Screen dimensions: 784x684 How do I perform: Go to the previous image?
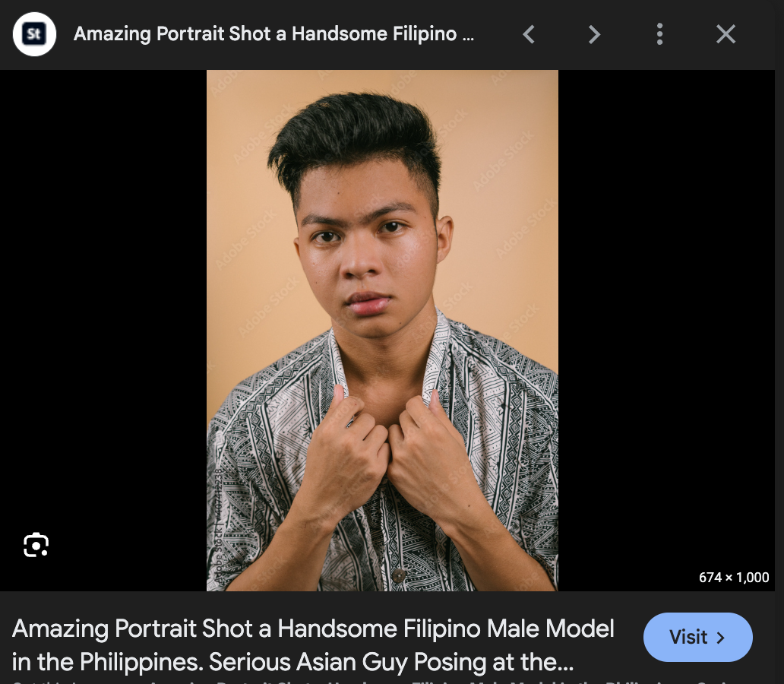click(529, 34)
